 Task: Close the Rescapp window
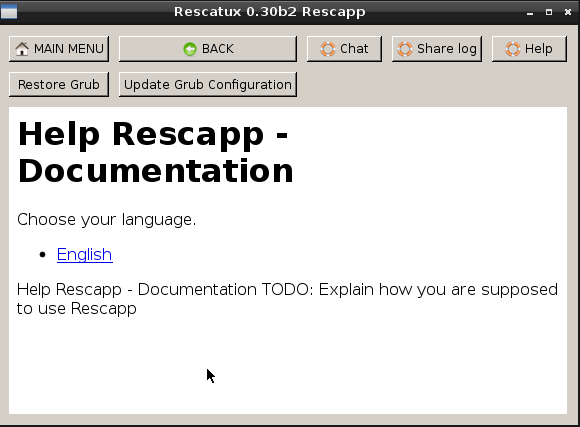pos(568,13)
